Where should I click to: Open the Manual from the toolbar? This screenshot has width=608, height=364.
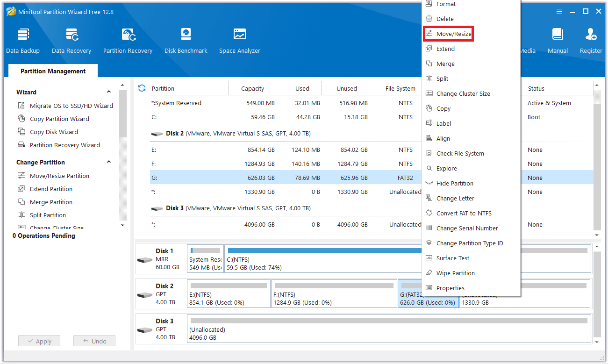(x=558, y=41)
